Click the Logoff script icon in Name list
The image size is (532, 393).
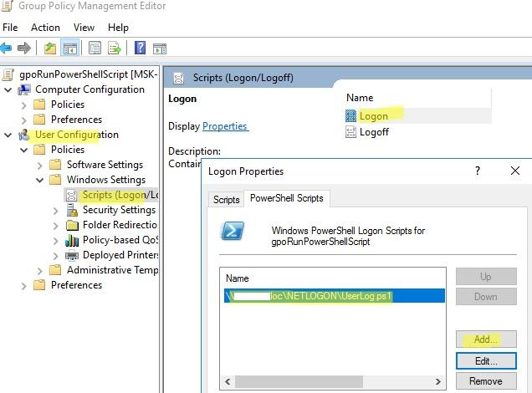350,132
